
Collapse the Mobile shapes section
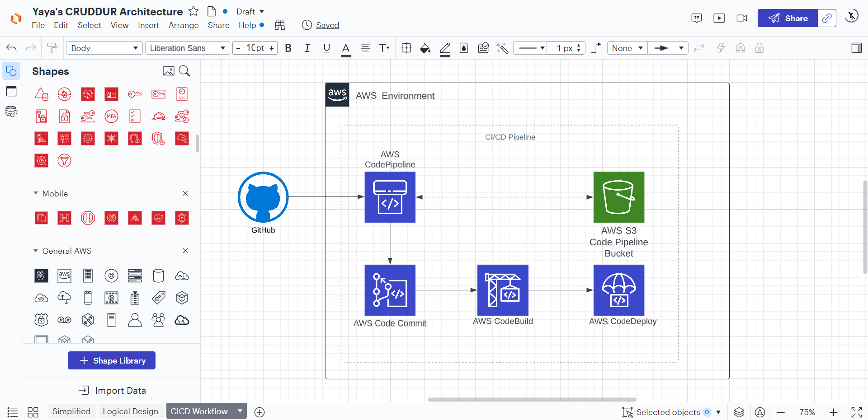coord(36,193)
